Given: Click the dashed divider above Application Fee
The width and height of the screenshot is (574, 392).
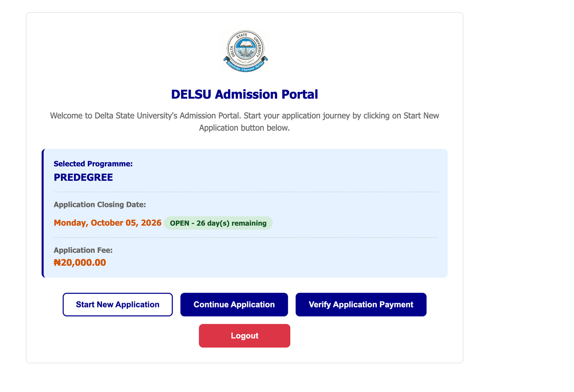Looking at the screenshot, I should [246, 238].
